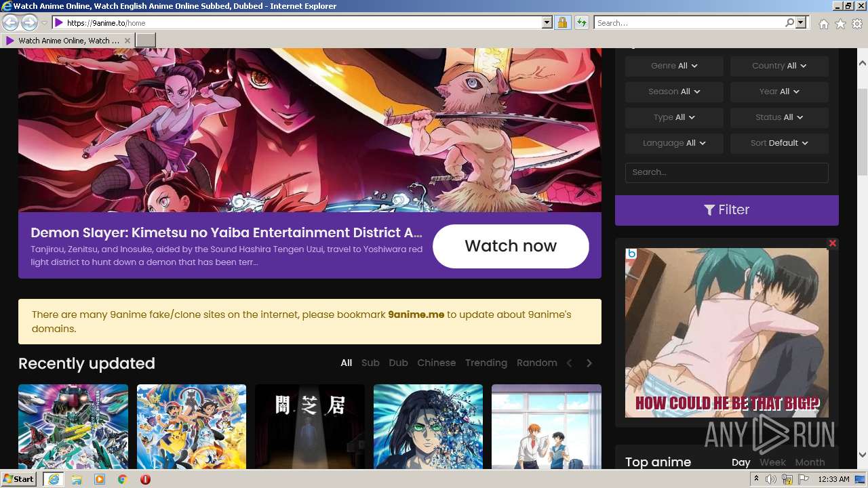Viewport: 868px width, 488px height.
Task: Select the Dub tab in Recently updated
Action: coord(398,363)
